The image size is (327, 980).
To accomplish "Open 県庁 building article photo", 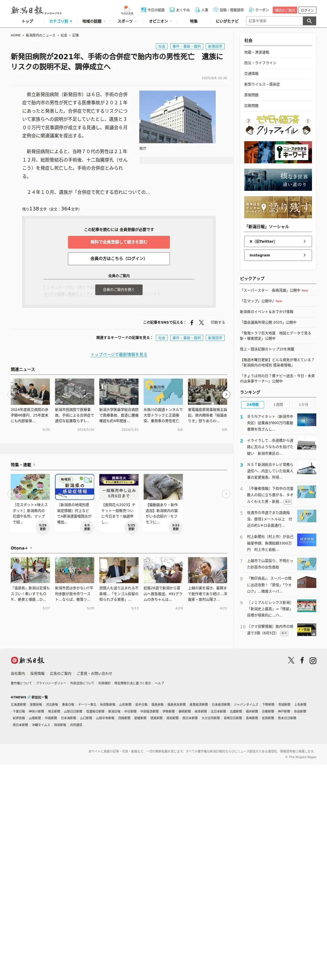I will 178,117.
